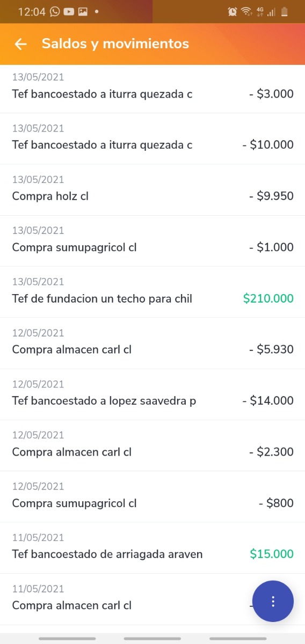View the $800 sumupagricol cl purchase
Image resolution: width=305 pixels, height=644 pixels.
click(152, 497)
